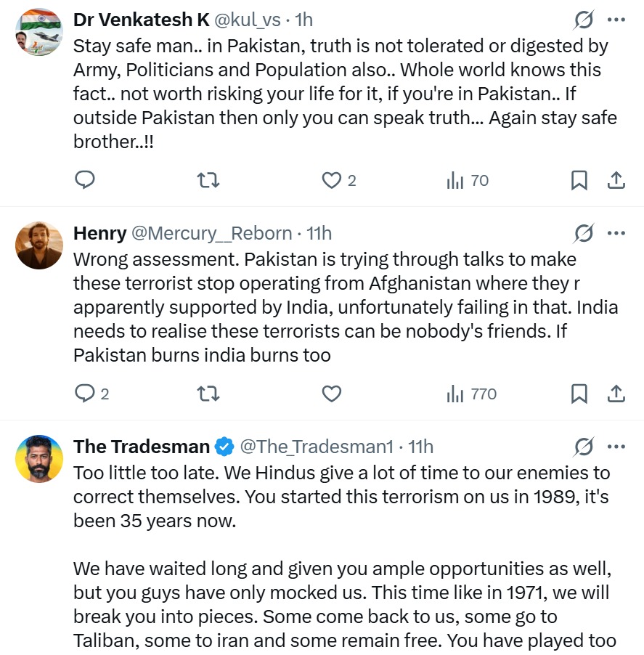
Task: View analytics showing 70 views
Action: point(468,180)
